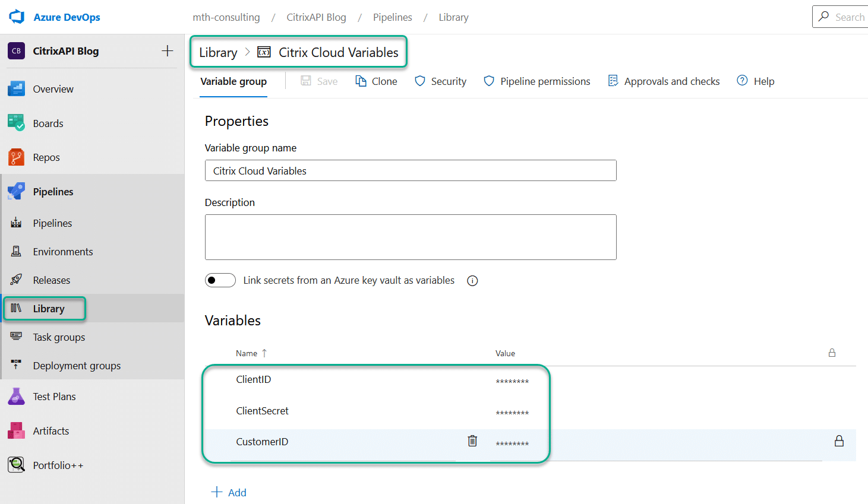Image resolution: width=868 pixels, height=504 pixels.
Task: Toggle Link secrets from Azure key vault
Action: (220, 280)
